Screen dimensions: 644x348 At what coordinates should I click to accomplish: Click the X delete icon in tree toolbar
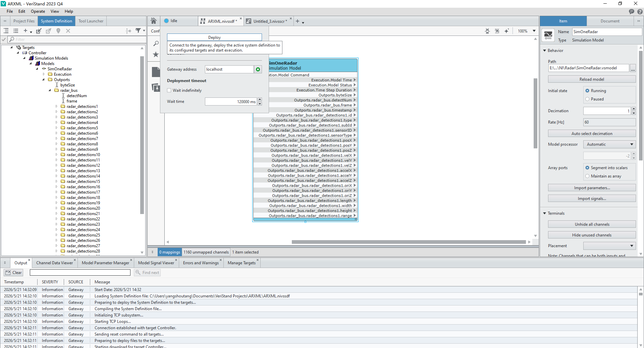pos(68,31)
